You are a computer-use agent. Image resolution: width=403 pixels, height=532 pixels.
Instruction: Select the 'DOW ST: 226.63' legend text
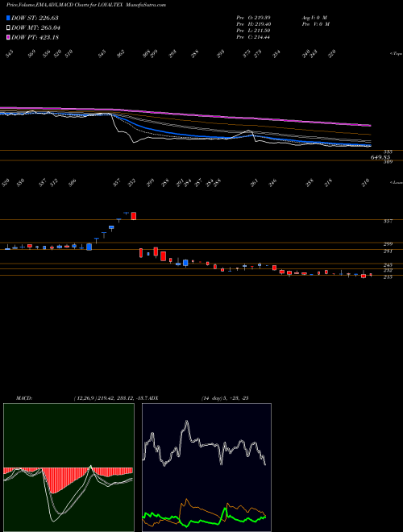(x=35, y=18)
